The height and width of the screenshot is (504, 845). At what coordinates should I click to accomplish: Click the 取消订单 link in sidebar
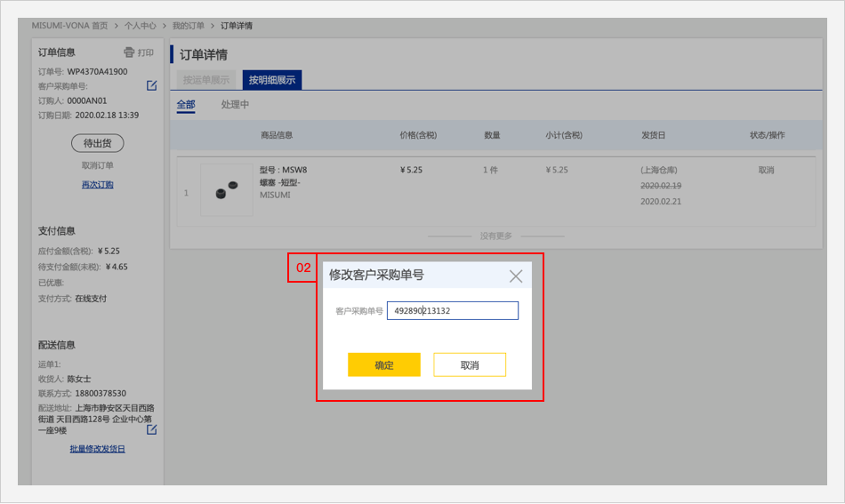97,165
